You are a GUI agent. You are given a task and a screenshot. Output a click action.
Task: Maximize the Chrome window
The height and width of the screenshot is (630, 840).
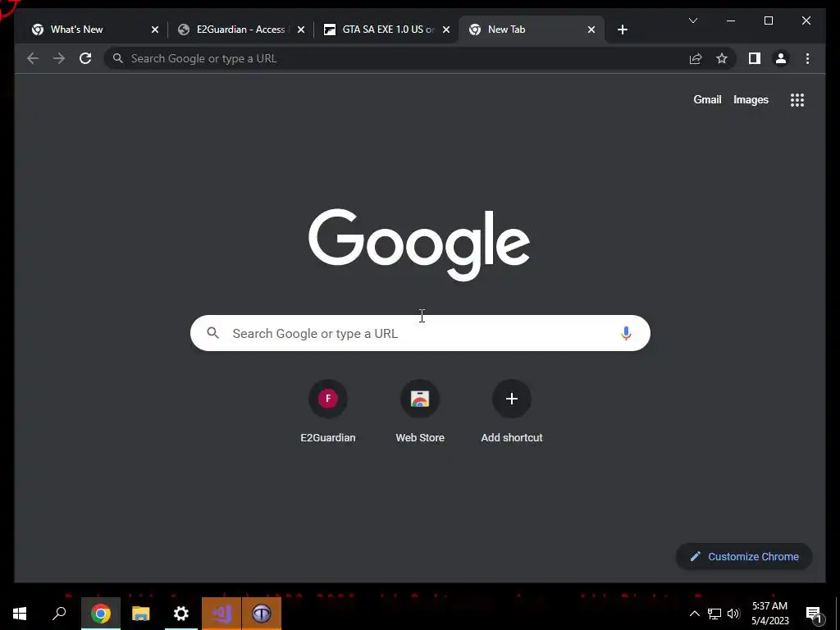coord(768,21)
